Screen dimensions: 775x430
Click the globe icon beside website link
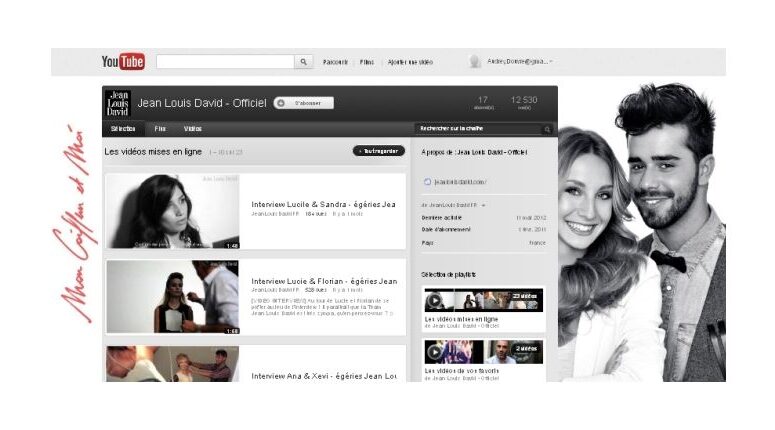(x=428, y=182)
